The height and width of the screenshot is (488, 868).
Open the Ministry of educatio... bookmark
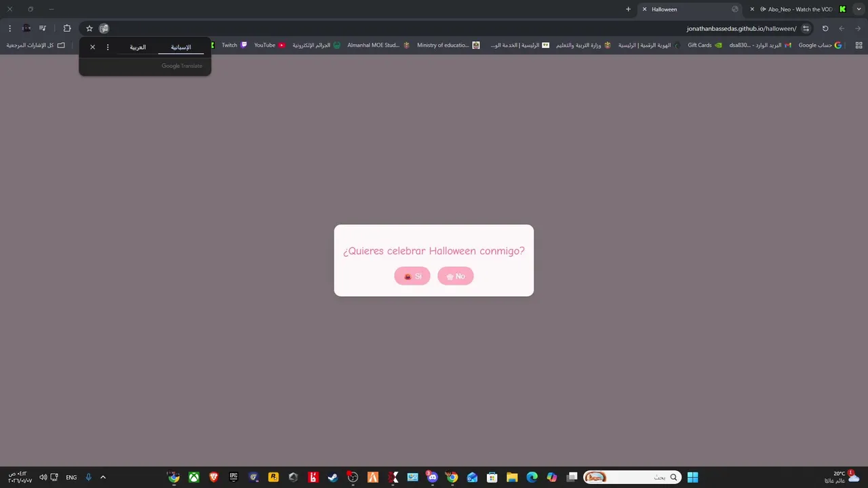[x=448, y=45]
